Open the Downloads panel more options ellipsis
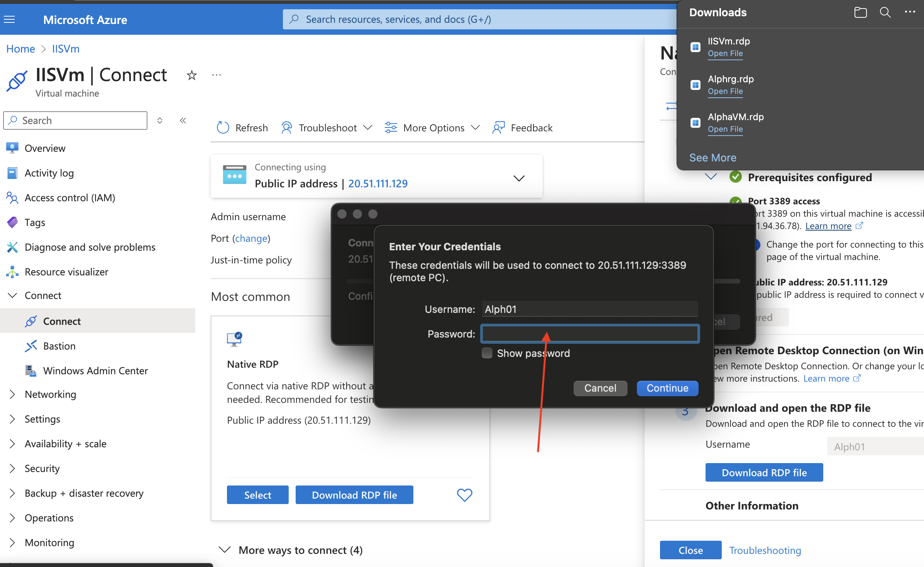Image resolution: width=924 pixels, height=567 pixels. 910,12
